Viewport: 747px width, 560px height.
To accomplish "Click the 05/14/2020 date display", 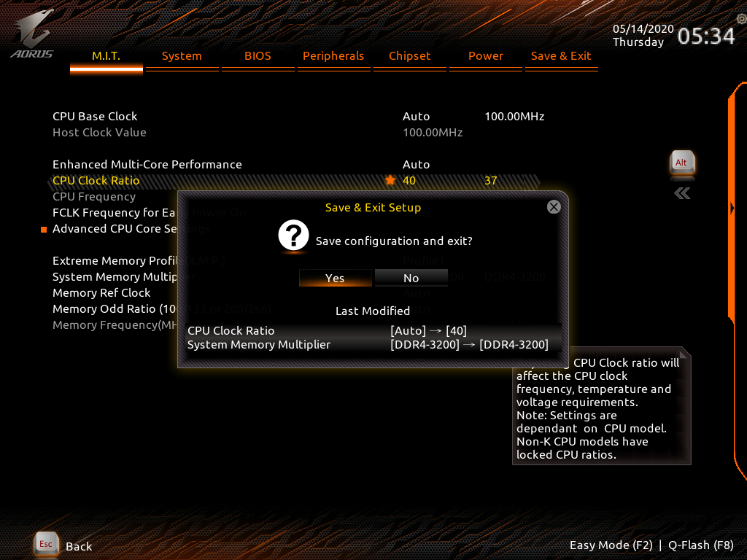I will (643, 28).
